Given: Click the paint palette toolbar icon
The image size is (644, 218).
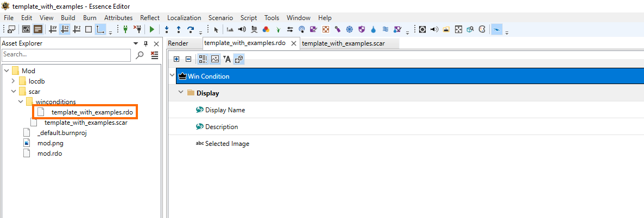Looking at the screenshot, I should [x=482, y=29].
